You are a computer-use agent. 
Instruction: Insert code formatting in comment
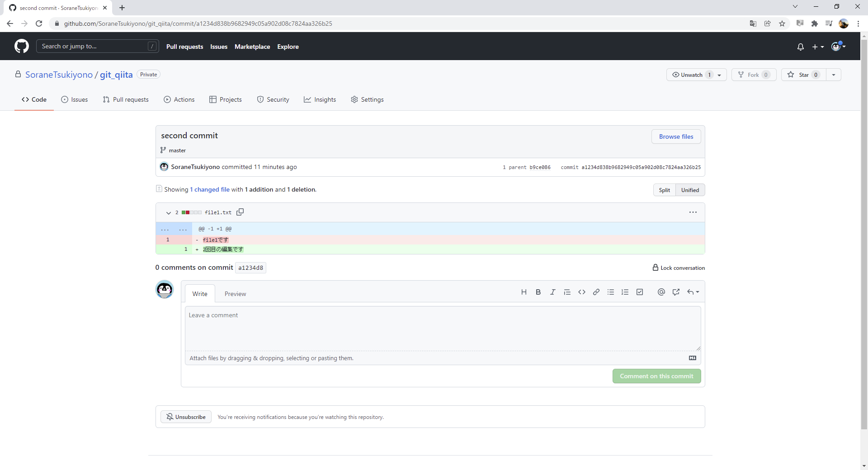(x=581, y=292)
